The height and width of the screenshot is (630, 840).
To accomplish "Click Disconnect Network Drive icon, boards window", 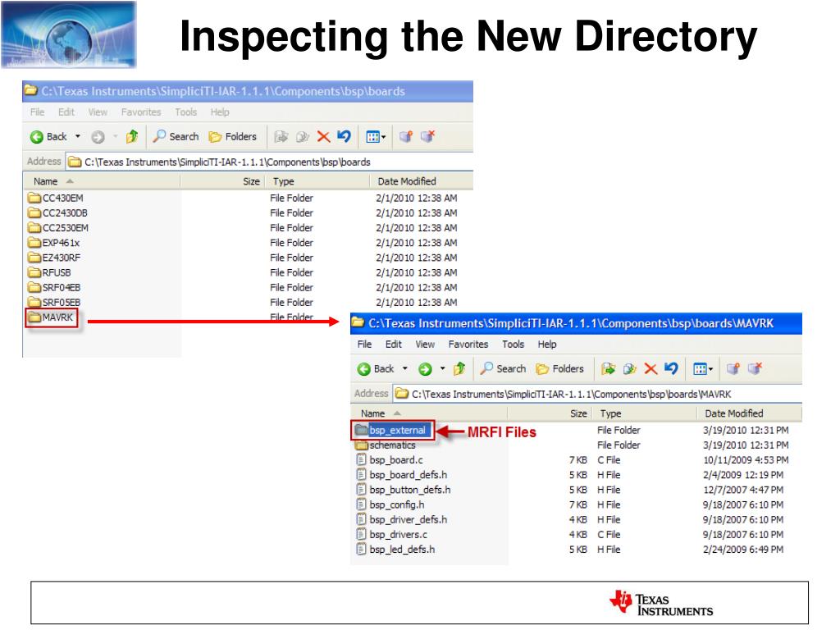I will (427, 137).
